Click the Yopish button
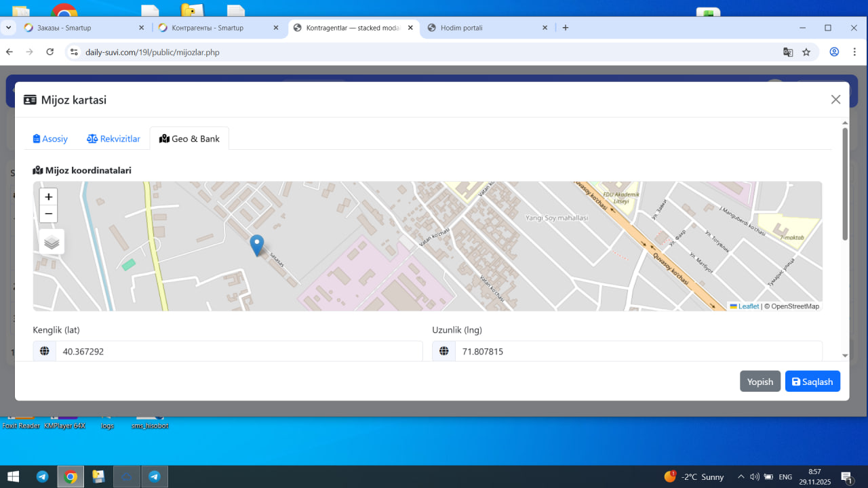This screenshot has height=488, width=868. click(759, 382)
